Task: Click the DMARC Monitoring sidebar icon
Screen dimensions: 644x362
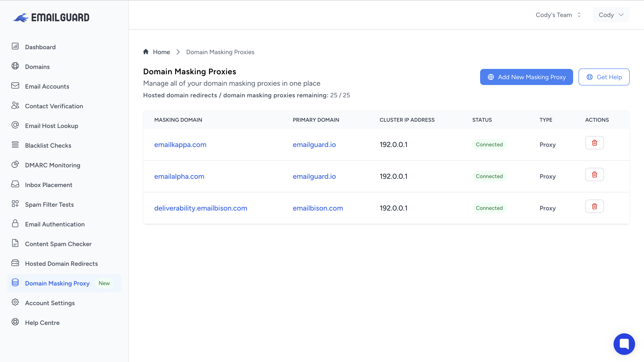Action: tap(15, 165)
